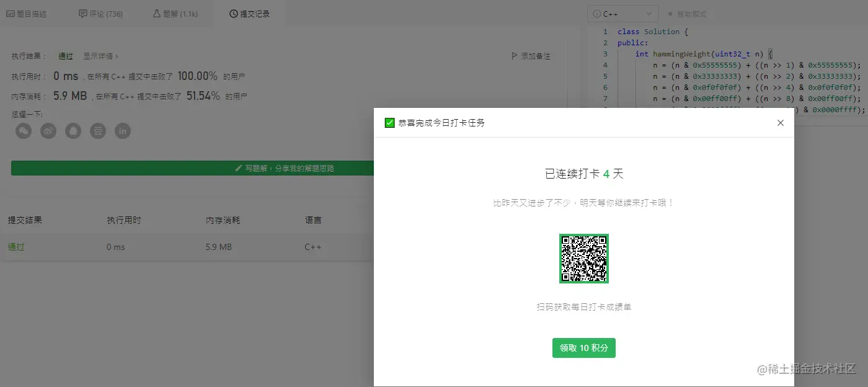Share result via LinkedIn icon
Screen dimensions: 868x387
(x=123, y=131)
